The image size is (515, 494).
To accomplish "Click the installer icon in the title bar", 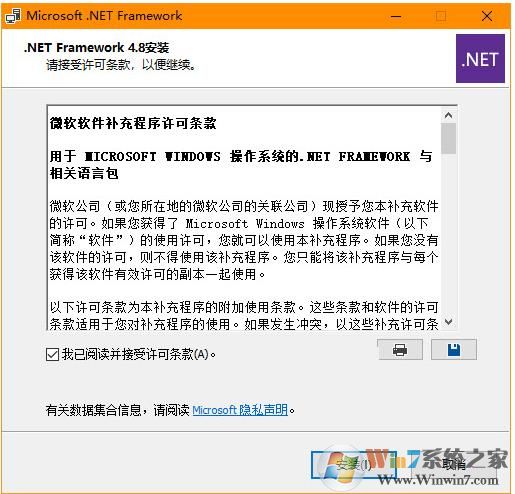I will pyautogui.click(x=13, y=16).
